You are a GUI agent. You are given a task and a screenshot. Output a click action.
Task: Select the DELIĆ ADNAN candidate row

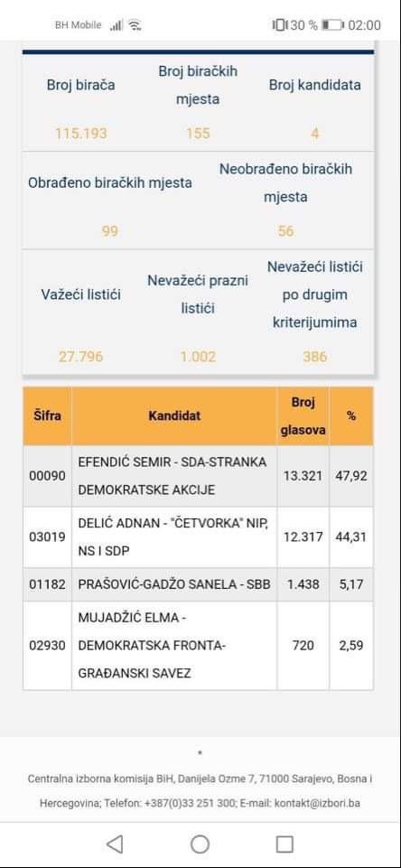pyautogui.click(x=198, y=537)
